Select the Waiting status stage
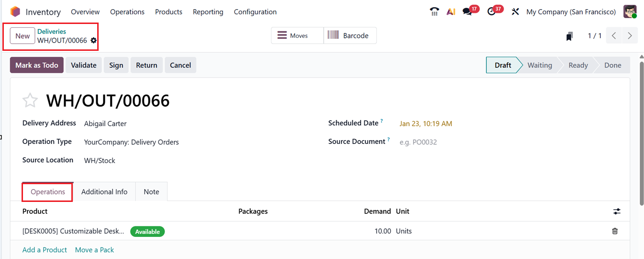The height and width of the screenshot is (259, 644). coord(540,65)
